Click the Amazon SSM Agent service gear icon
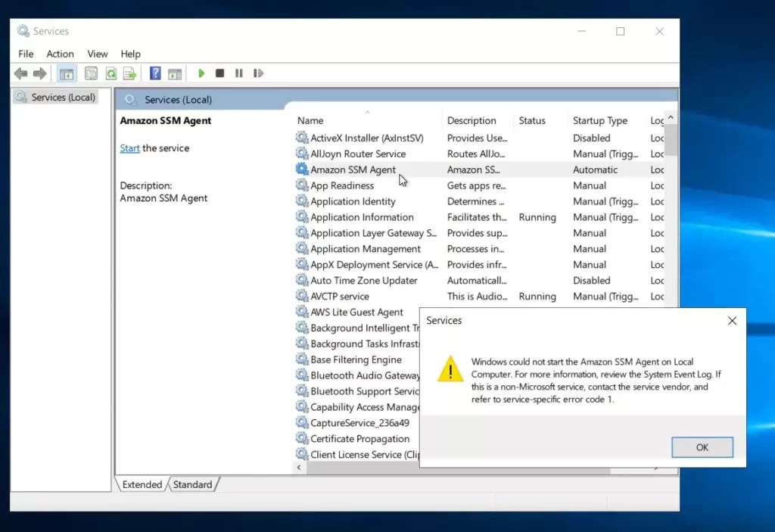Image resolution: width=775 pixels, height=532 pixels. [x=303, y=170]
